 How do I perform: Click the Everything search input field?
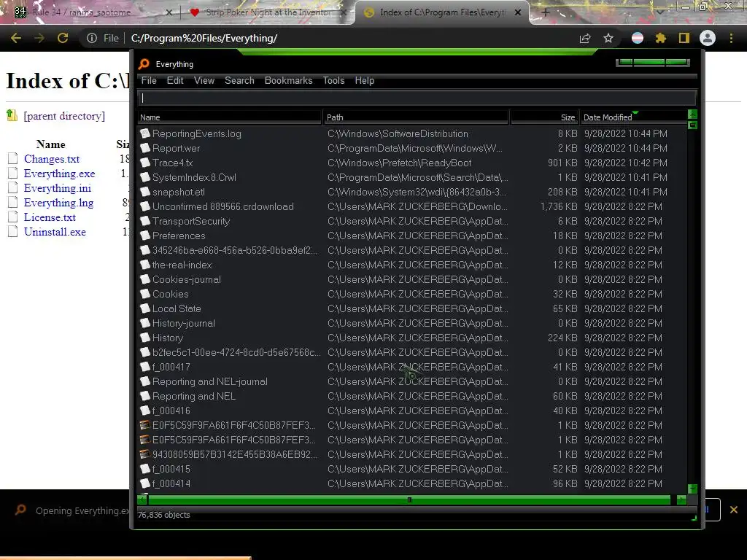[x=417, y=98]
